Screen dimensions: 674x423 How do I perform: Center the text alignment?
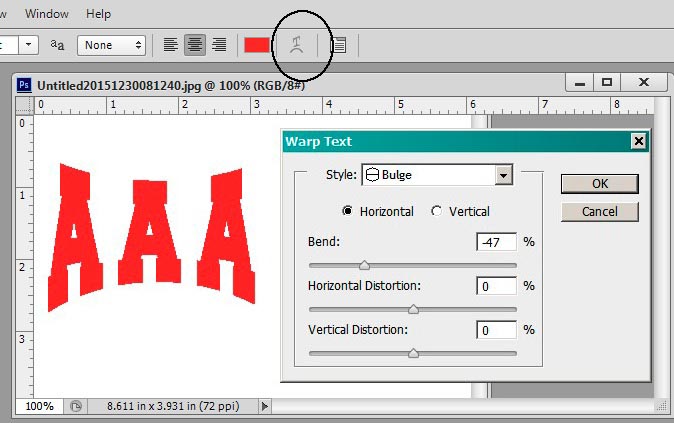195,45
